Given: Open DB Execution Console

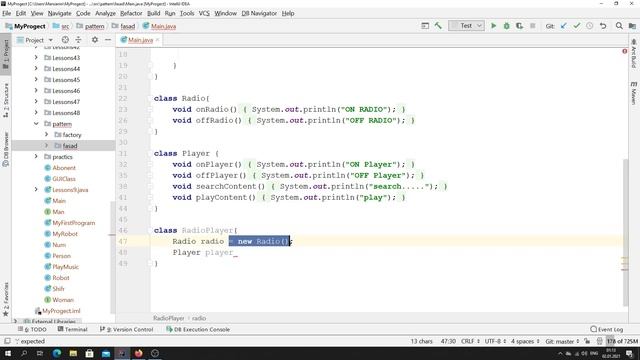Looking at the screenshot, I should tap(198, 329).
